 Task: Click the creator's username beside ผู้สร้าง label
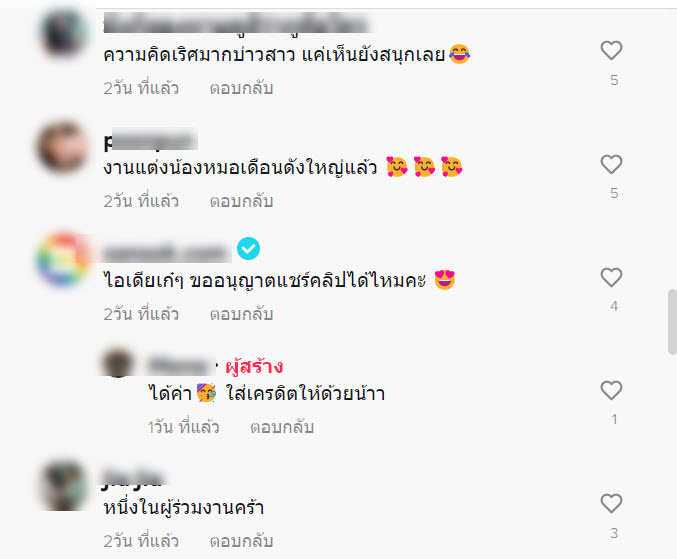click(181, 366)
